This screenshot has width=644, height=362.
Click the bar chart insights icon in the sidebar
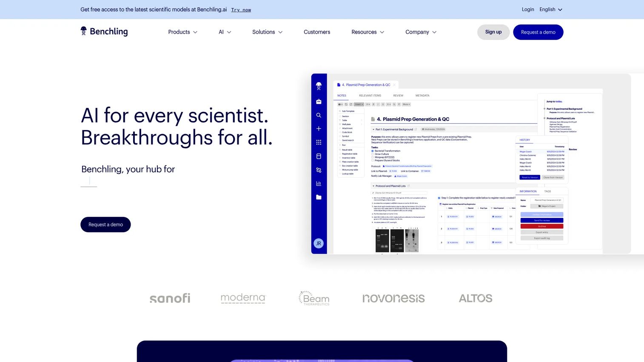pos(319,184)
